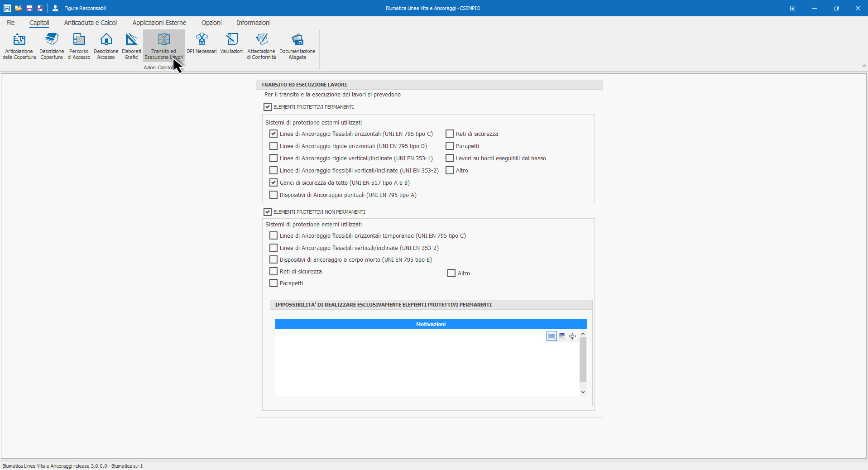Uncheck Ganci di sicurezza da tetto
The image size is (868, 470).
pos(273,182)
